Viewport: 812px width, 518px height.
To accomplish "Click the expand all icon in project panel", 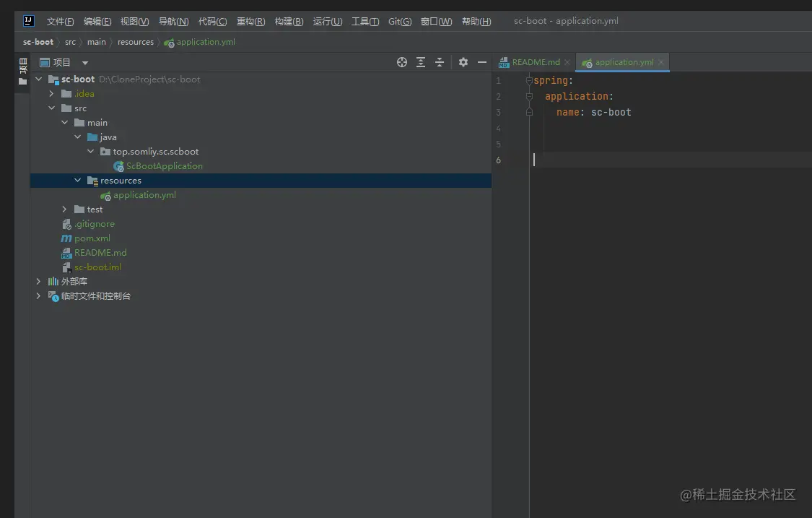I will click(x=421, y=62).
